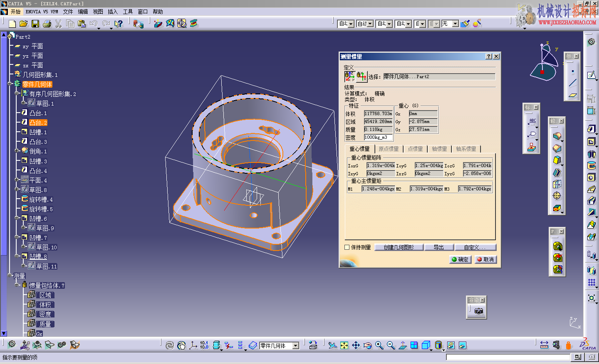Click the Measure 2D Inertia icon in dialog
The width and height of the screenshot is (599, 364).
point(361,76)
